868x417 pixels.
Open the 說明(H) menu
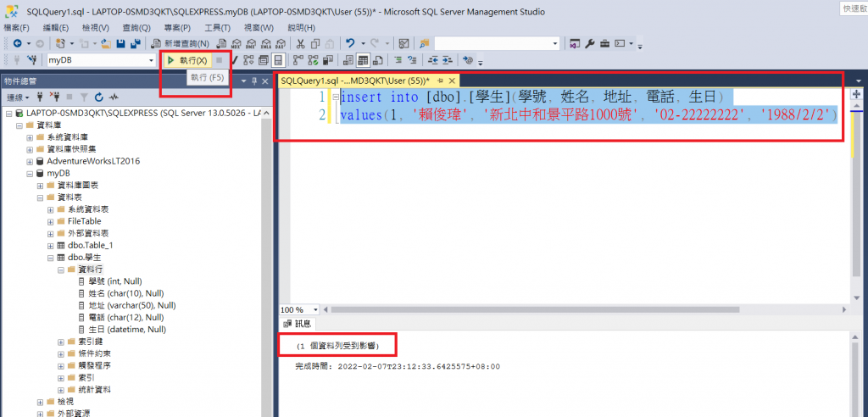[x=301, y=28]
